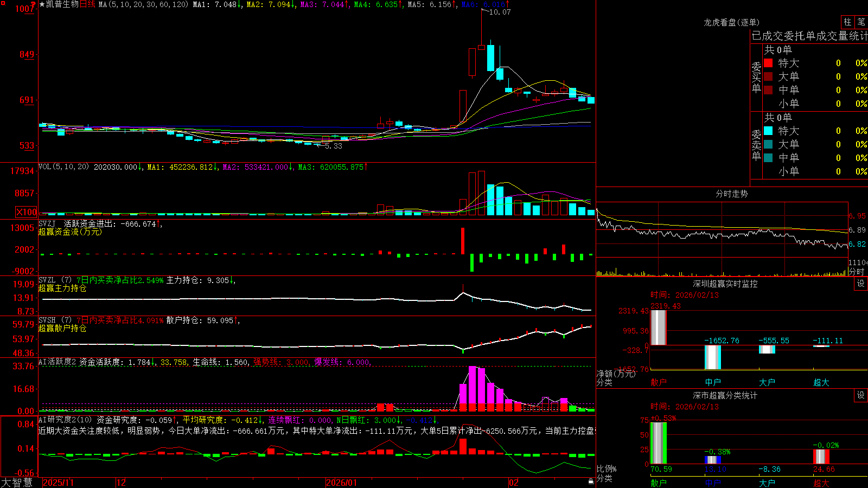Switch to 笔 (tick) view in 龙虎看盘

(861, 22)
